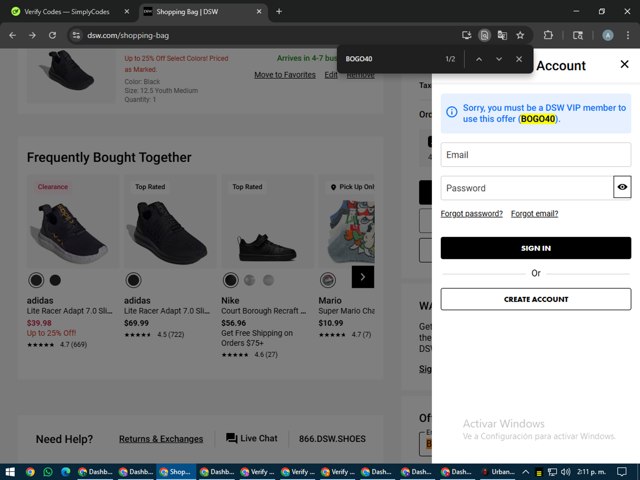The width and height of the screenshot is (640, 480).
Task: Click the Edit link for the bag item
Action: point(331,75)
